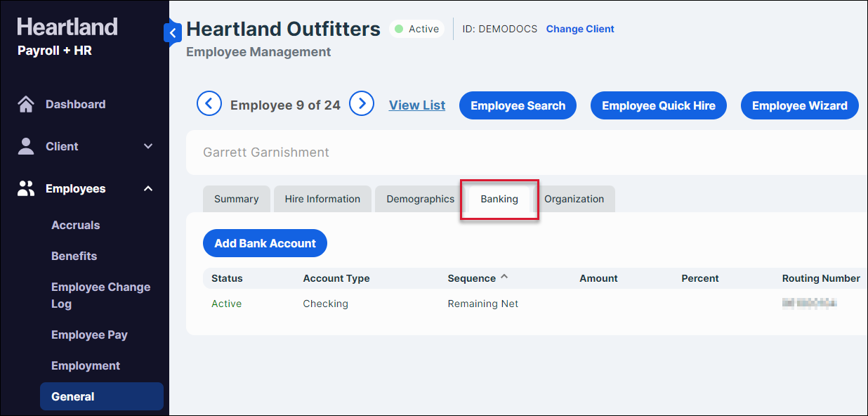Click Add Bank Account
This screenshot has width=868, height=416.
265,243
